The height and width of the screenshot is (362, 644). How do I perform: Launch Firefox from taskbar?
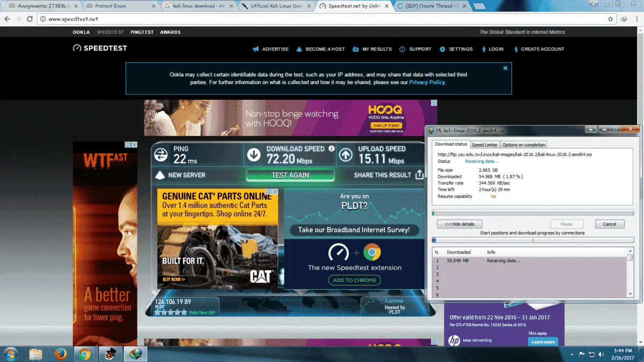point(61,354)
